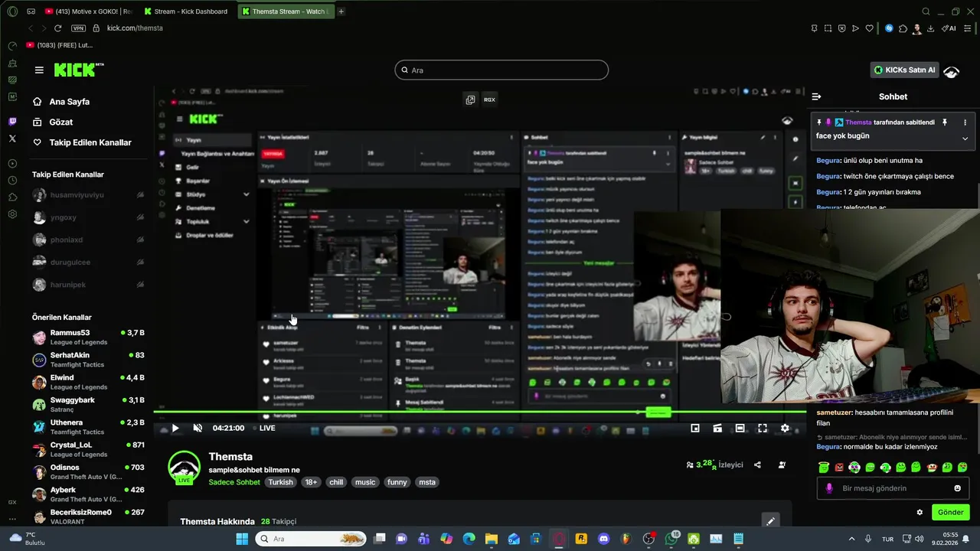Image resolution: width=980 pixels, height=551 pixels.
Task: Expand the pinned message chevron
Action: click(x=965, y=139)
